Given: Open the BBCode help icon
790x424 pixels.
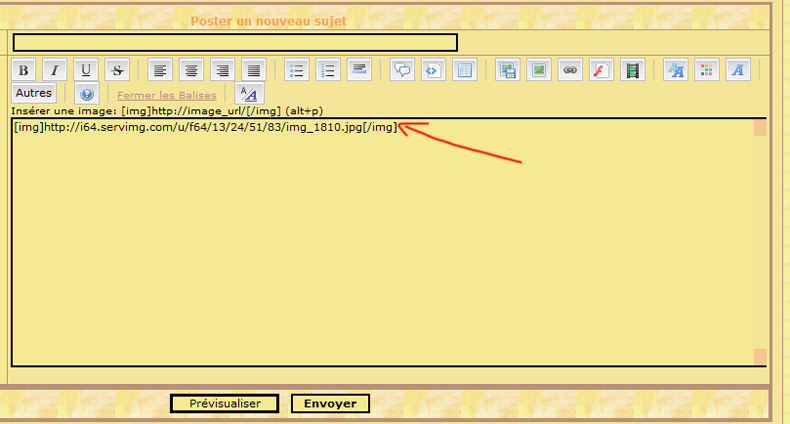Looking at the screenshot, I should point(87,94).
